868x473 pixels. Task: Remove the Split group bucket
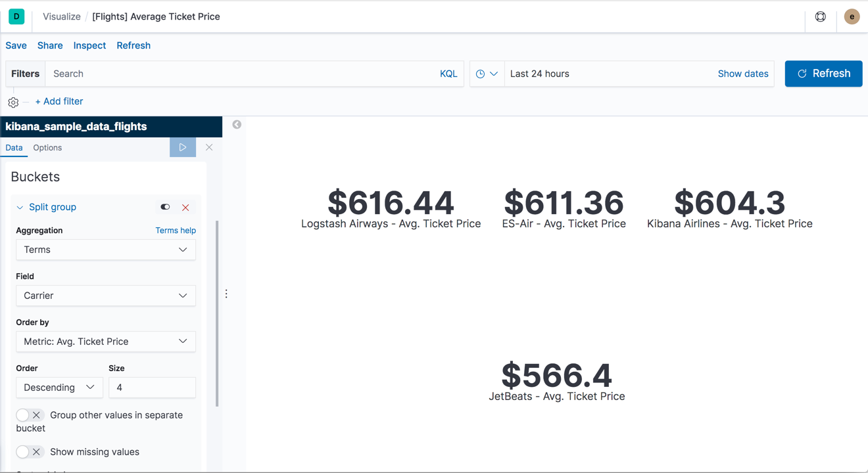tap(185, 208)
